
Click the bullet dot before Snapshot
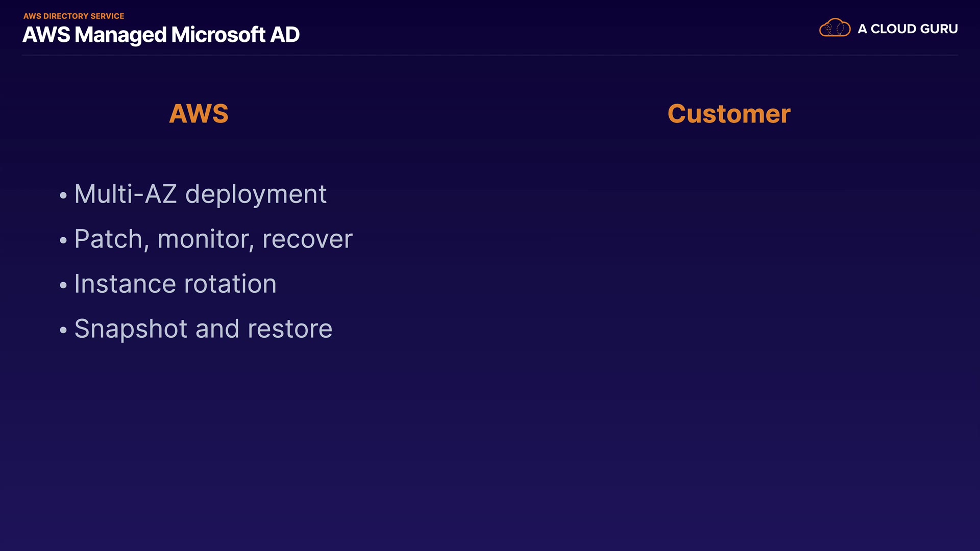pos(63,330)
